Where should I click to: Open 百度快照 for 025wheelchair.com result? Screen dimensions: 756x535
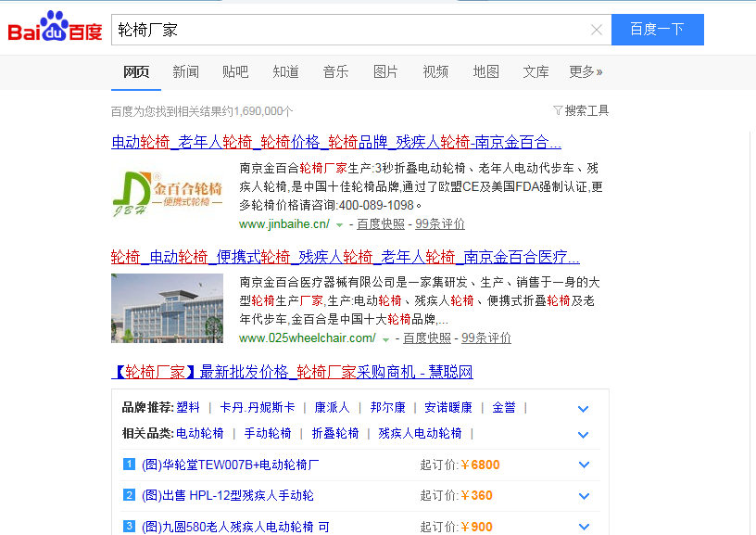tap(427, 338)
